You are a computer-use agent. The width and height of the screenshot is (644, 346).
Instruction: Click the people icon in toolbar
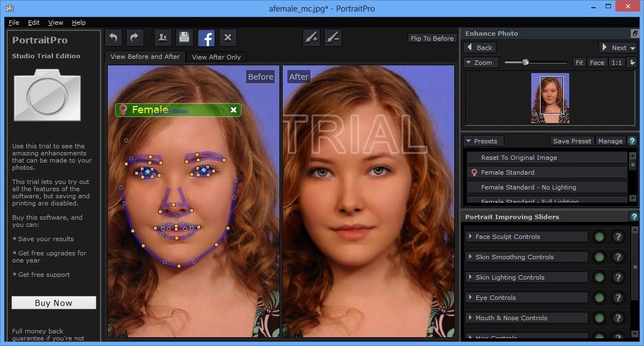pos(163,37)
